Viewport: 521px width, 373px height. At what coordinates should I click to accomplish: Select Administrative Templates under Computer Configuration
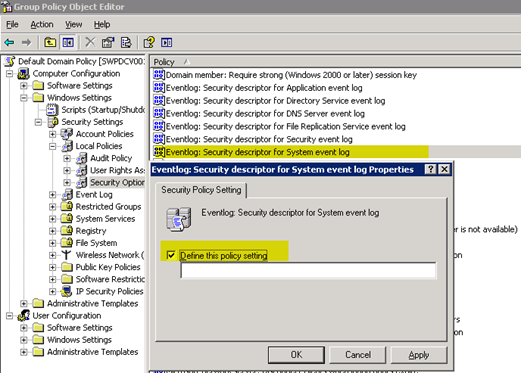tap(92, 304)
